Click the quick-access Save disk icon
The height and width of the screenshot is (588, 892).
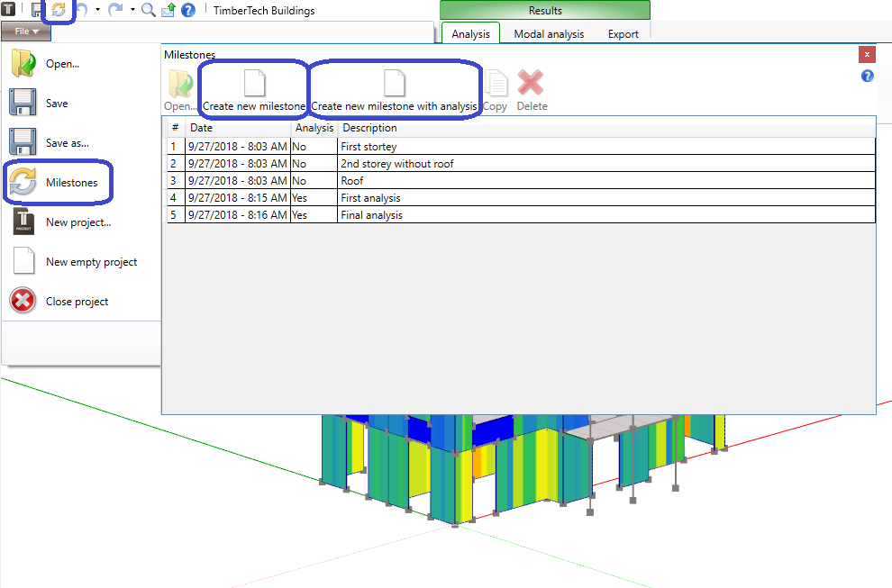click(x=36, y=10)
